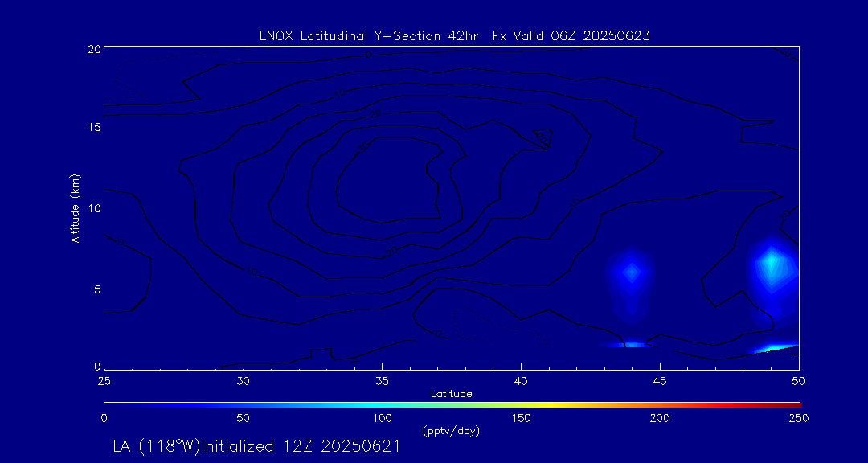Select altitude axis tick label 15

[x=94, y=127]
